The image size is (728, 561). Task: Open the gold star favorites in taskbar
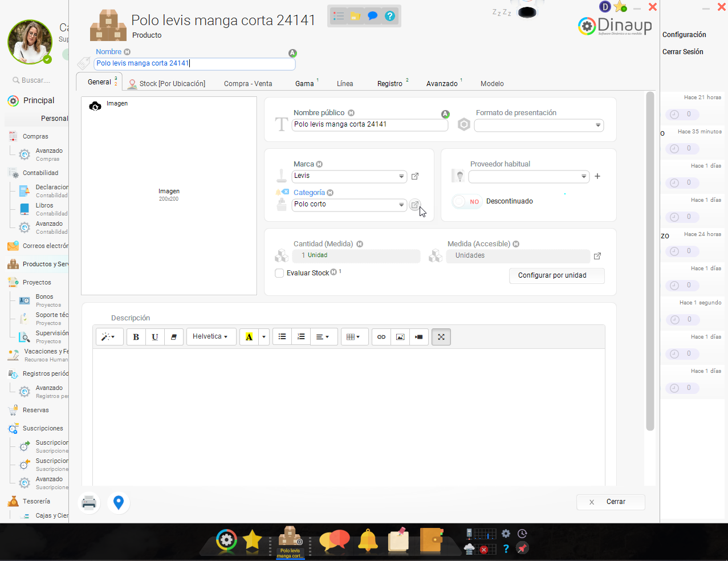(252, 540)
